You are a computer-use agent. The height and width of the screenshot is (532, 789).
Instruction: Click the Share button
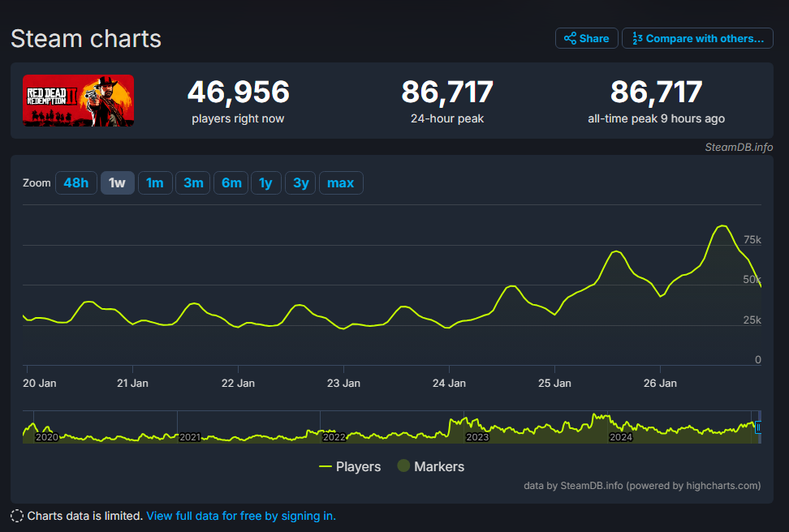(586, 38)
